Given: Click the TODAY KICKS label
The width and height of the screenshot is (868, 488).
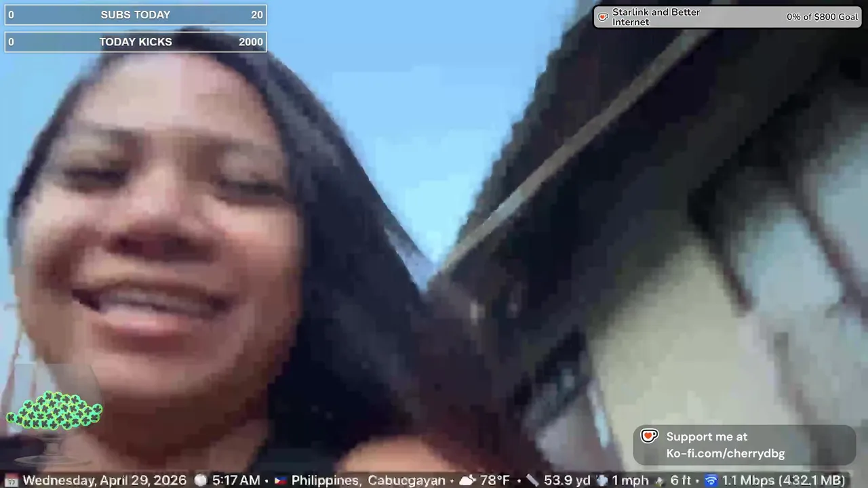Looking at the screenshot, I should pos(136,42).
